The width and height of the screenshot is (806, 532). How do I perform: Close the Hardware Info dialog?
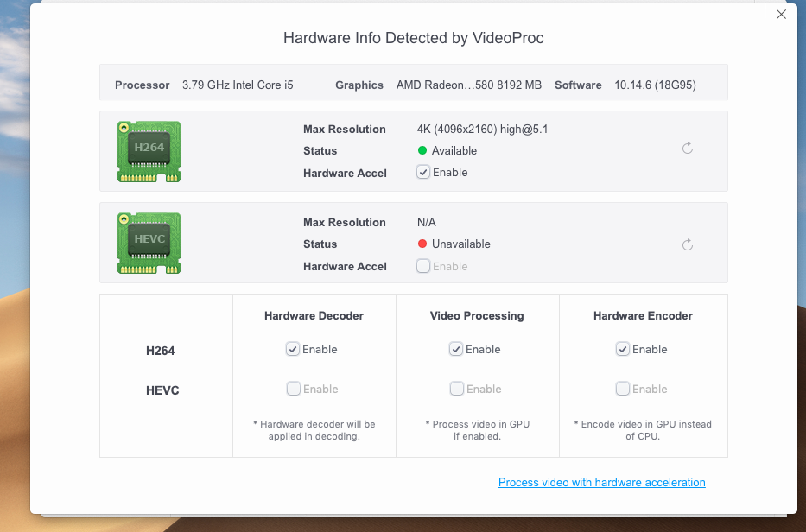click(781, 15)
